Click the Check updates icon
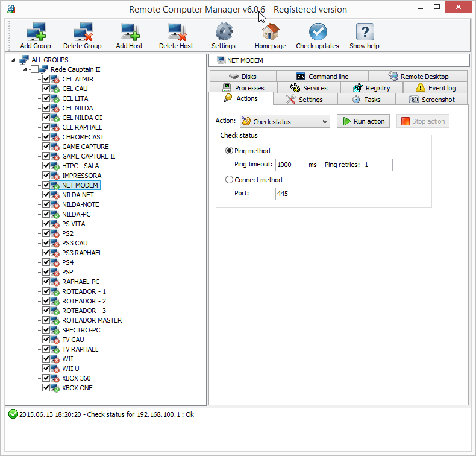Image resolution: width=476 pixels, height=456 pixels. (318, 31)
